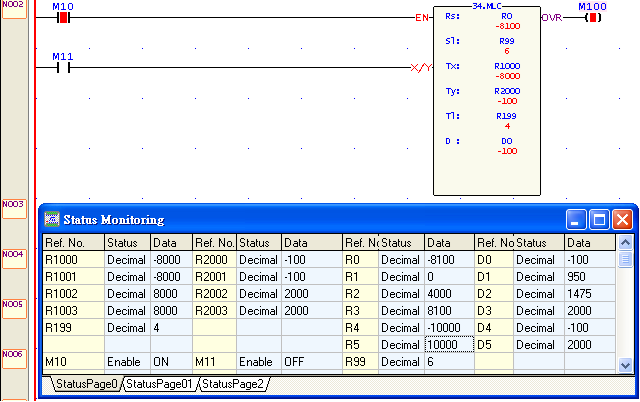Image resolution: width=640 pixels, height=402 pixels.
Task: Toggle the M11 contact in the ladder
Action: (63, 68)
